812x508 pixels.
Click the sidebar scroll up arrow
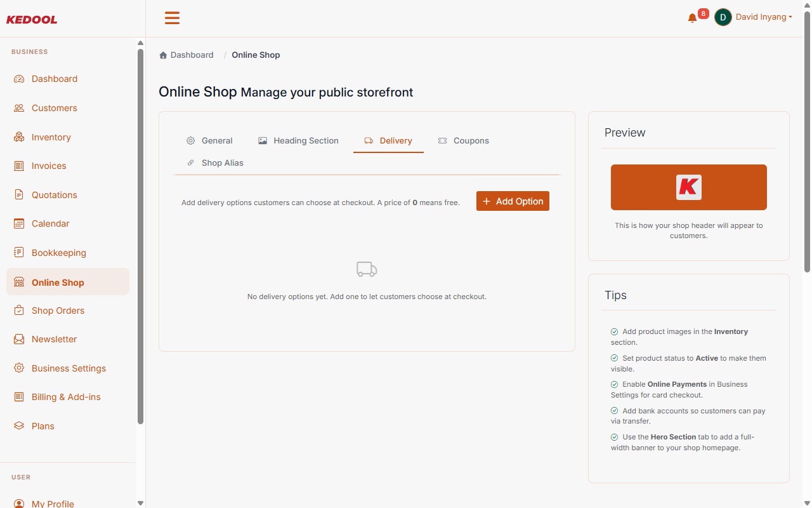[141, 43]
